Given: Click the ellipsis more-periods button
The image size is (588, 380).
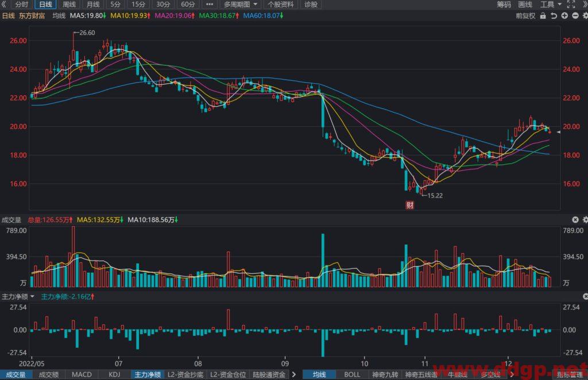Looking at the screenshot, I should pos(210,5).
